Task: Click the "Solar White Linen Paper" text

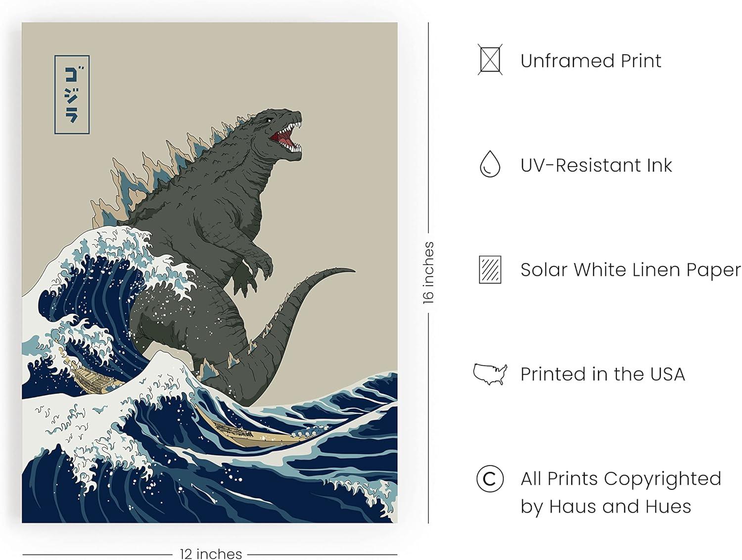Action: click(631, 270)
